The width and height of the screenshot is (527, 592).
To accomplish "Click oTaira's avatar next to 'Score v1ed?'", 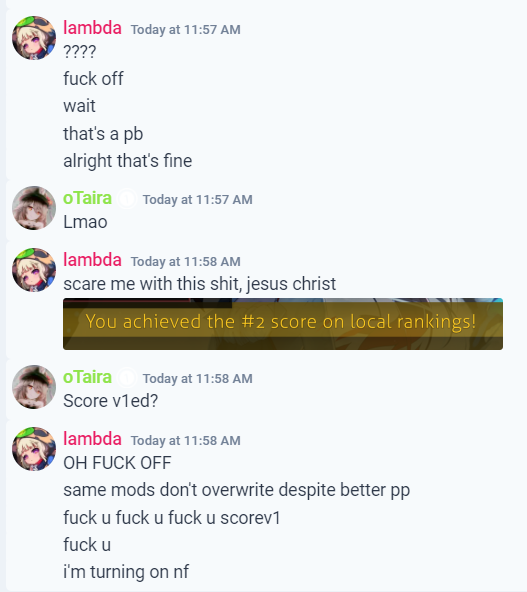I will (x=34, y=387).
